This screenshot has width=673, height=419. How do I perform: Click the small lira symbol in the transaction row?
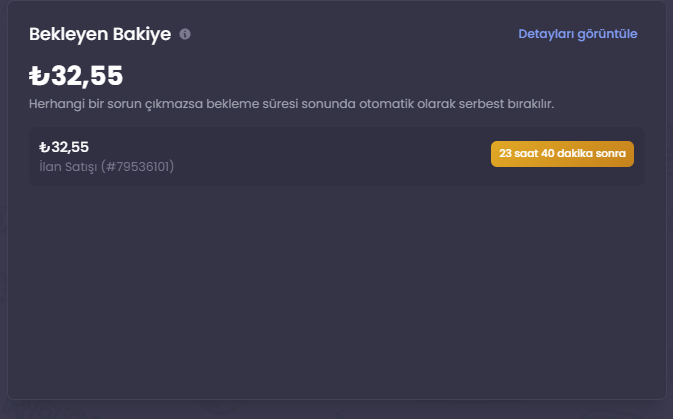pyautogui.click(x=45, y=147)
